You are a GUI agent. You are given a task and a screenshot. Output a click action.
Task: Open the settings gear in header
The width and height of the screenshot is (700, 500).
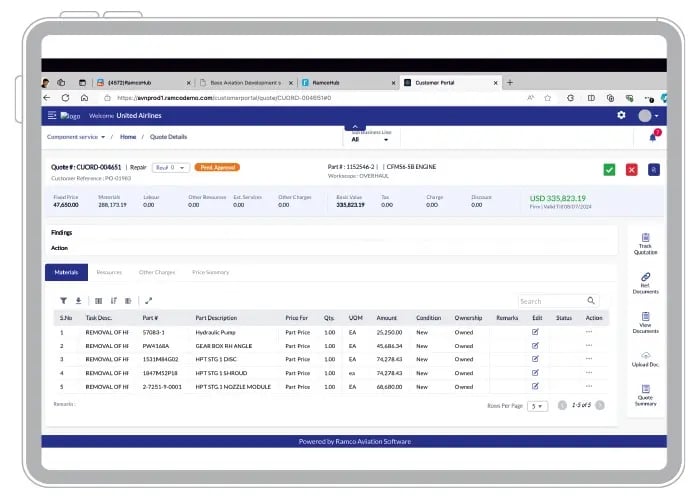[621, 116]
